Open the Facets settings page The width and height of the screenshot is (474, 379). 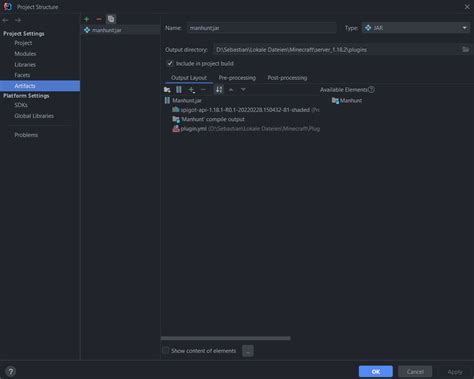tap(22, 75)
